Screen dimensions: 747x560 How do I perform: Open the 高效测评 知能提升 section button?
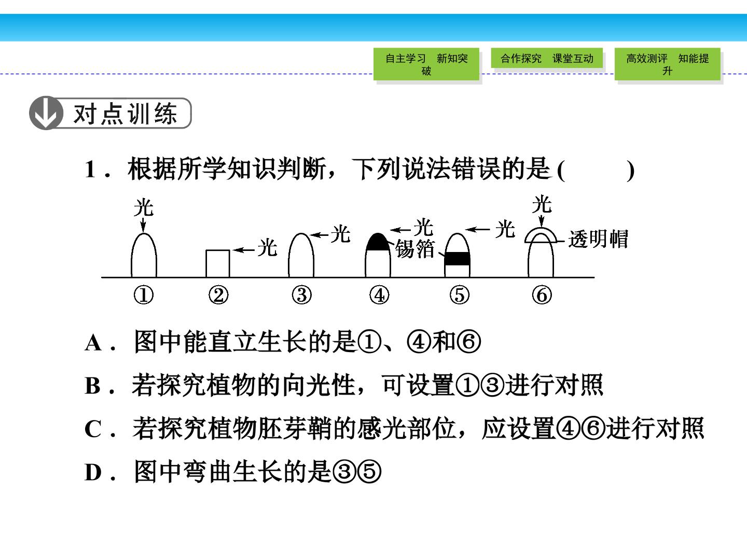[667, 64]
